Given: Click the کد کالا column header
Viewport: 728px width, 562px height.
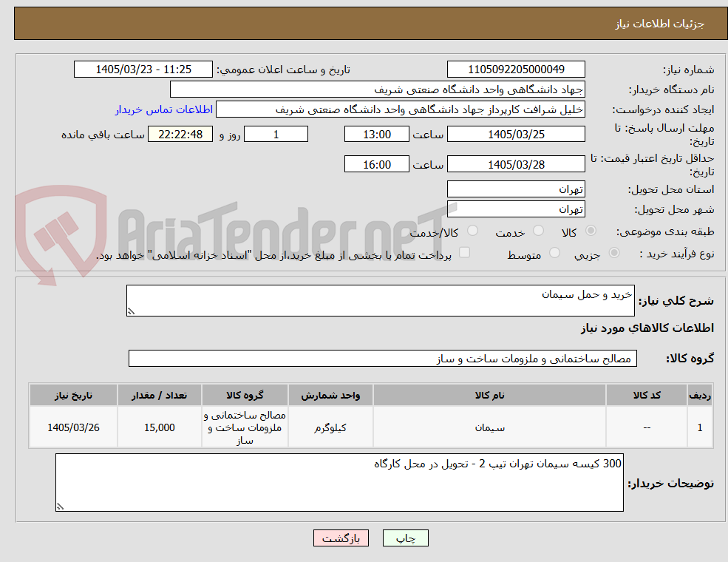Looking at the screenshot, I should click(x=647, y=396).
